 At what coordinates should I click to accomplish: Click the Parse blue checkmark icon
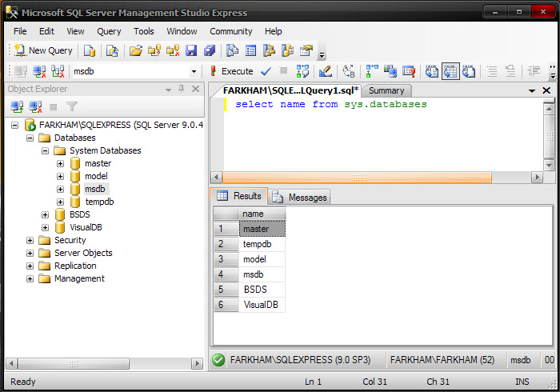[266, 71]
